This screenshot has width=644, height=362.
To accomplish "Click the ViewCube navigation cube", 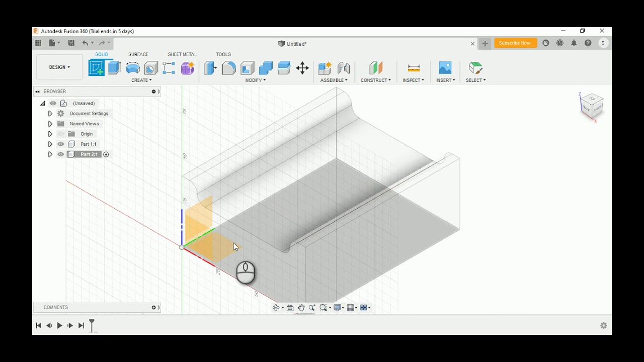I will pos(592,106).
